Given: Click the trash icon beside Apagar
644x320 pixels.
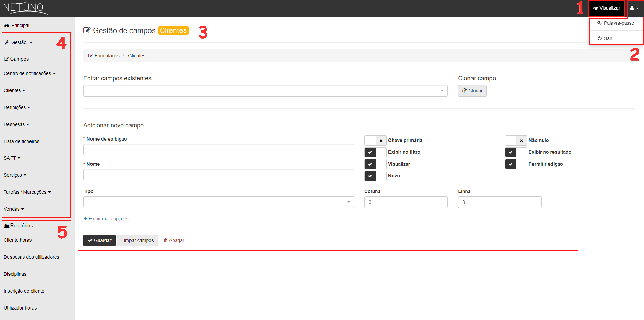Looking at the screenshot, I should coord(166,240).
